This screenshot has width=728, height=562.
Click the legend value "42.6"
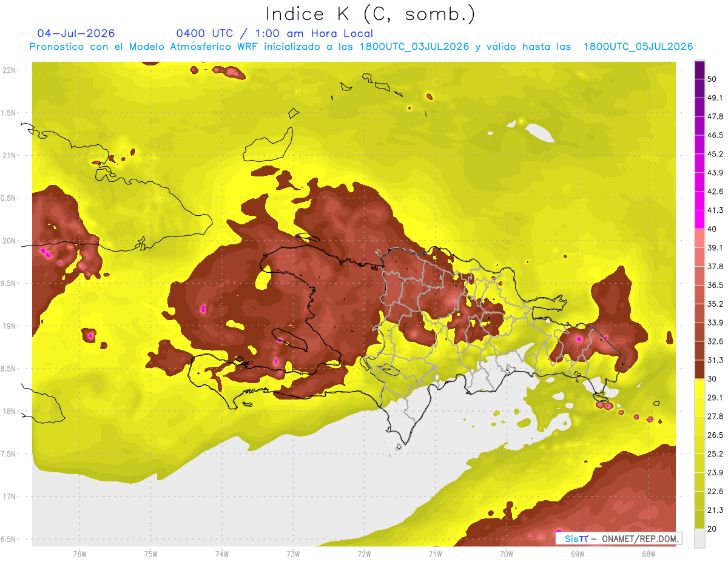pos(715,192)
